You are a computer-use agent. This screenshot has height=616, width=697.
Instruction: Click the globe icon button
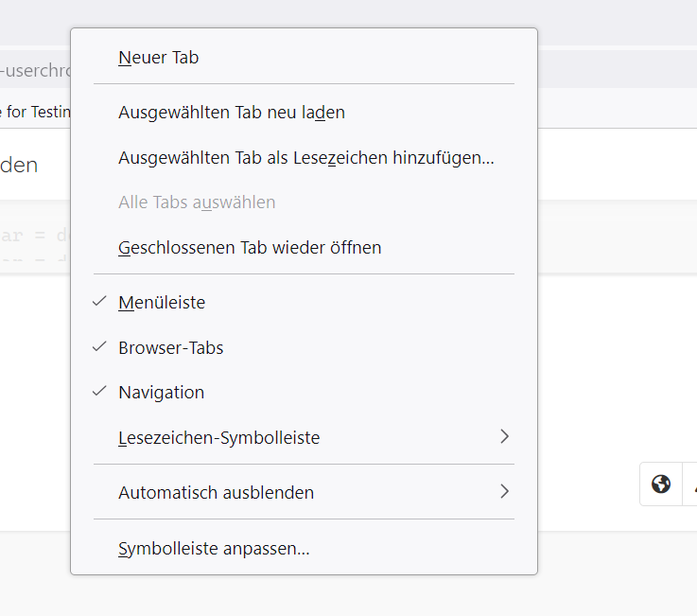(x=661, y=484)
